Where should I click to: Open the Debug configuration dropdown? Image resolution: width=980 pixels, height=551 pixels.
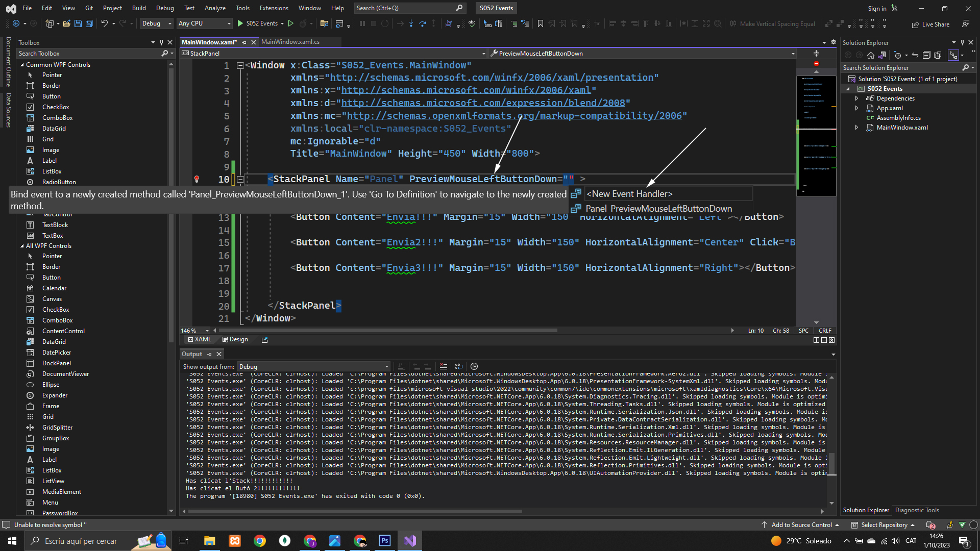tap(157, 23)
